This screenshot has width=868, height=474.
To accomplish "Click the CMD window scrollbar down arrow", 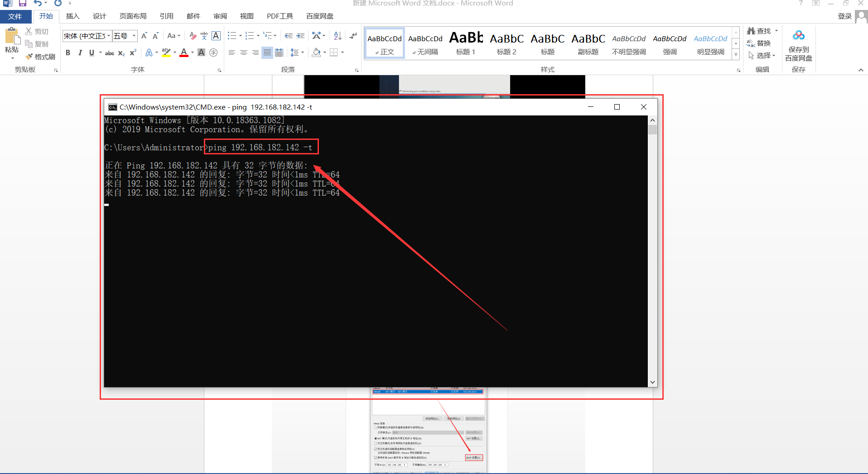I will (x=652, y=382).
